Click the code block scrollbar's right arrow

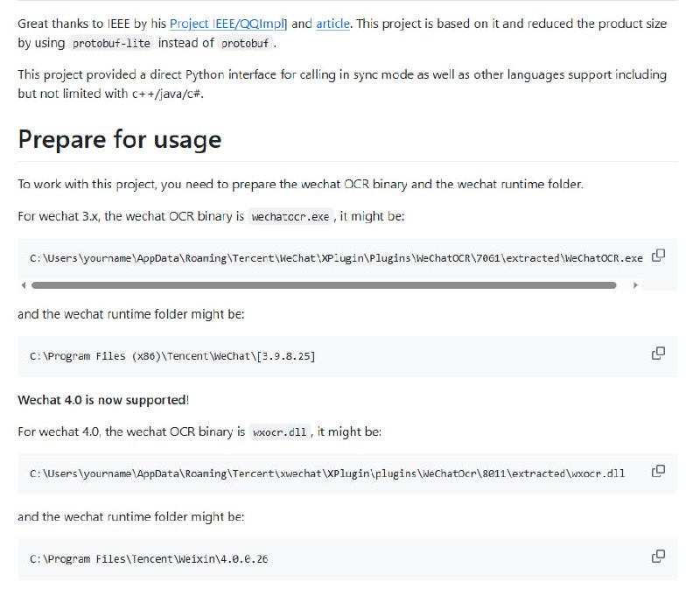click(x=635, y=285)
